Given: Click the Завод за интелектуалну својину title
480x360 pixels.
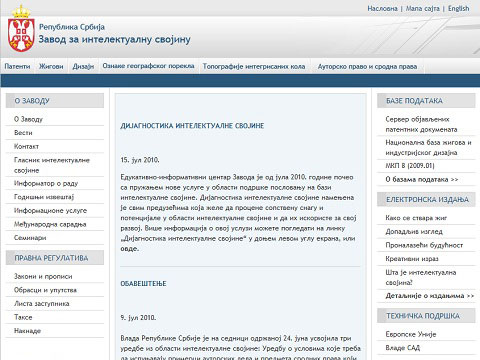Looking at the screenshot, I should [114, 39].
